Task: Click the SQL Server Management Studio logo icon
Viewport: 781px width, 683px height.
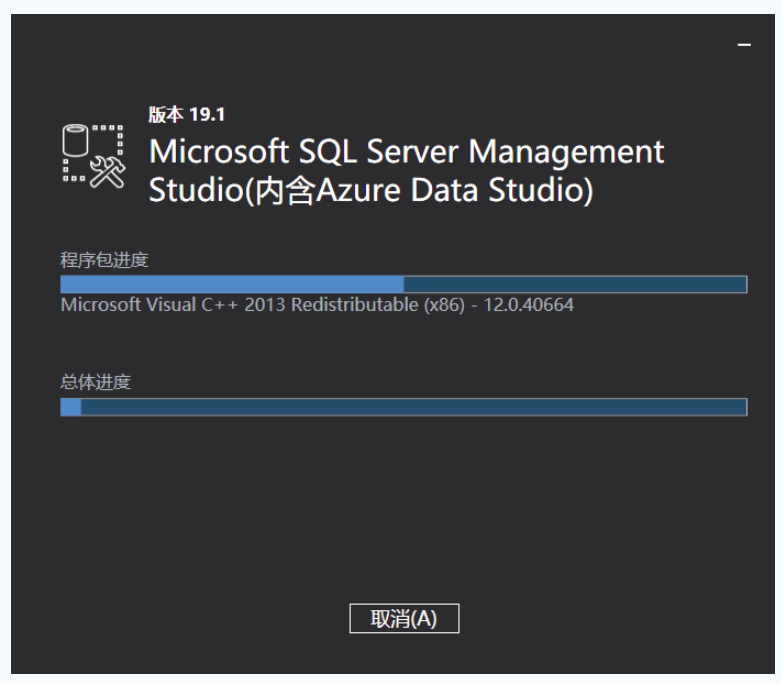Action: (94, 156)
